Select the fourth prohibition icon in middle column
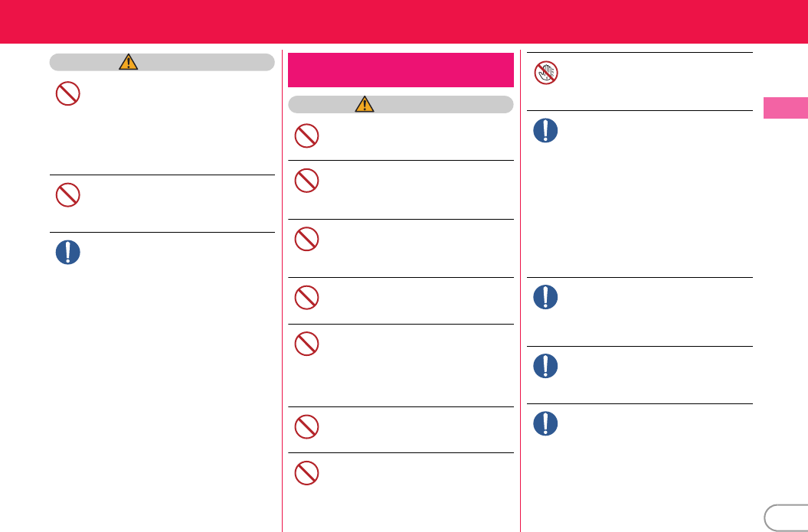Image resolution: width=808 pixels, height=532 pixels. (x=306, y=298)
